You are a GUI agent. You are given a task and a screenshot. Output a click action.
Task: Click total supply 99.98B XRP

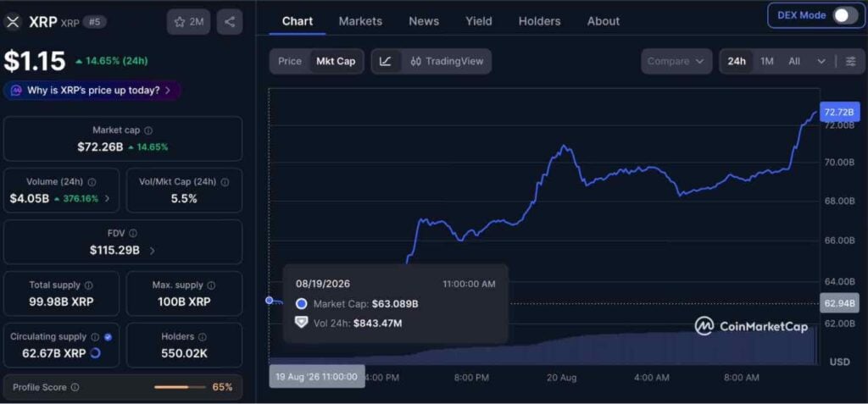coord(61,302)
